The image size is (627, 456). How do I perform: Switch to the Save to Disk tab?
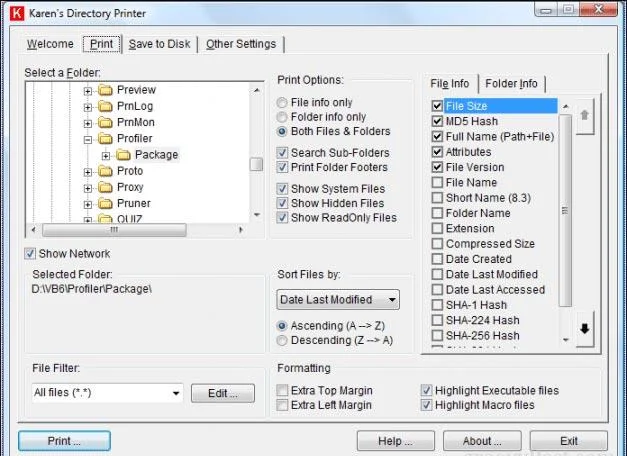[159, 44]
